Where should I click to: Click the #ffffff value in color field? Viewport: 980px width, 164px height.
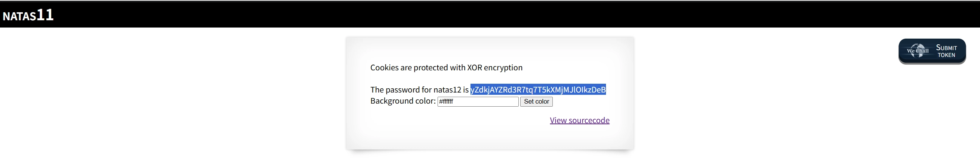(446, 102)
